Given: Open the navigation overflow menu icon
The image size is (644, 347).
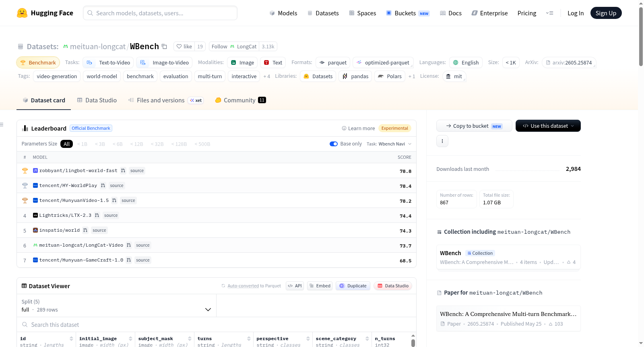Looking at the screenshot, I should pos(549,13).
